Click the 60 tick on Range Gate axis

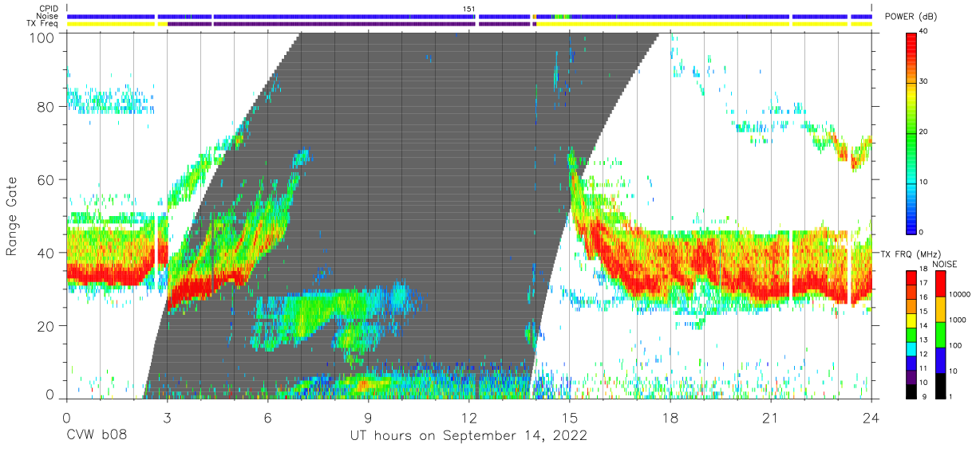tap(47, 180)
